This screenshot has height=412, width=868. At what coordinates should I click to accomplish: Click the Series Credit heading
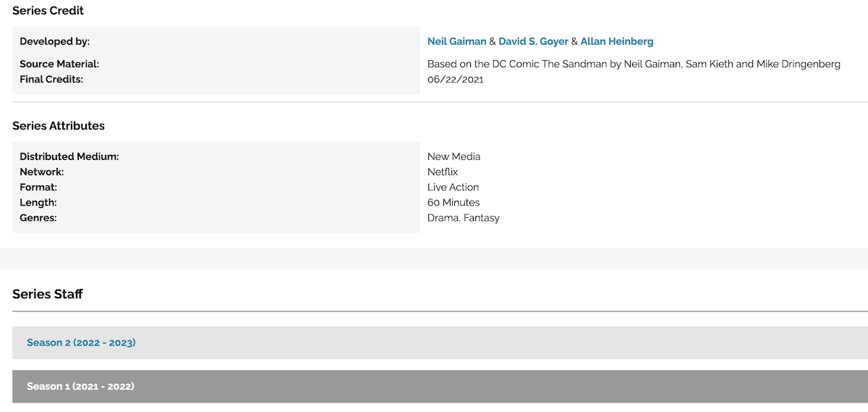click(48, 11)
